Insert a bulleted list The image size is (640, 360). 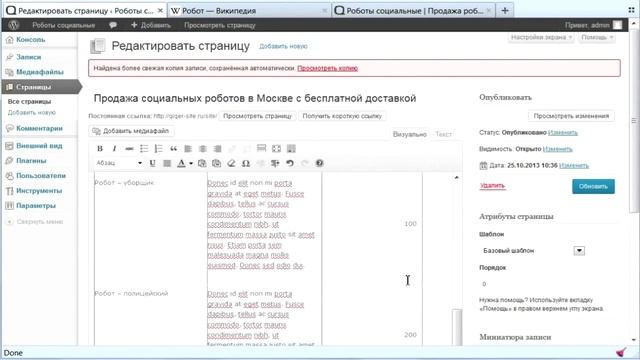pyautogui.click(x=144, y=149)
